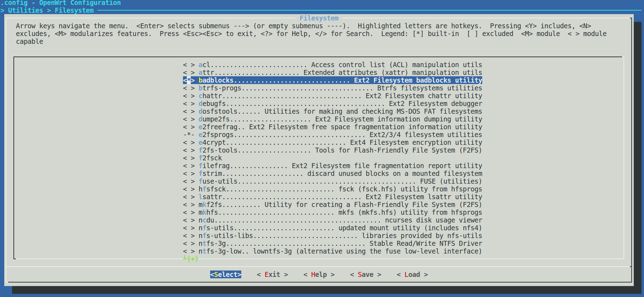Click the ntfs-3g Stable Read/Write NTFS Driver entry
This screenshot has height=297, width=644.
pos(332,243)
